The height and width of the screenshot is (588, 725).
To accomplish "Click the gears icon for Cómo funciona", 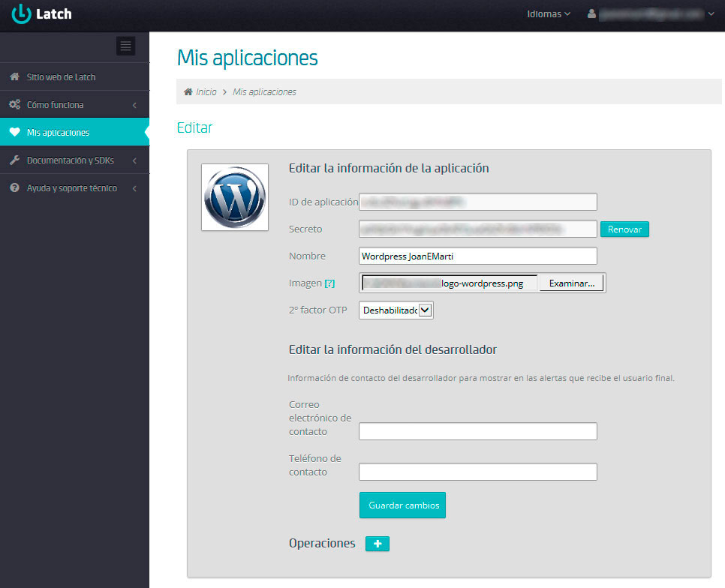I will [x=15, y=104].
